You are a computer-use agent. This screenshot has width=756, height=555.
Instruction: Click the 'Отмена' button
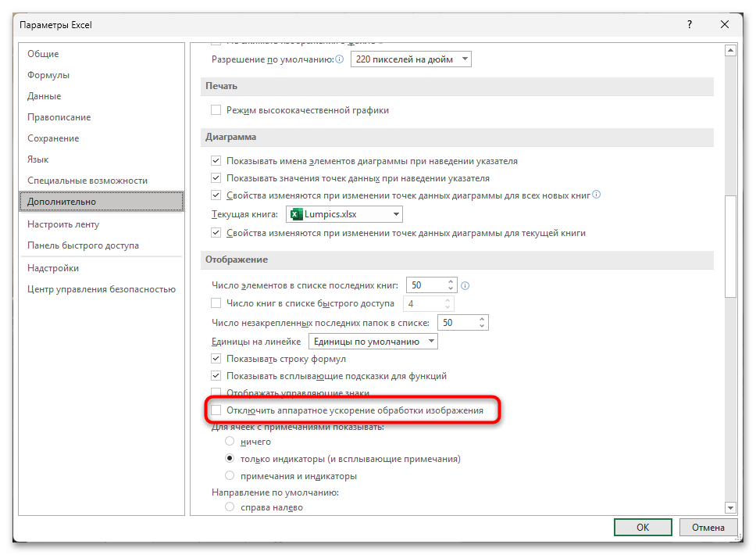(x=708, y=528)
